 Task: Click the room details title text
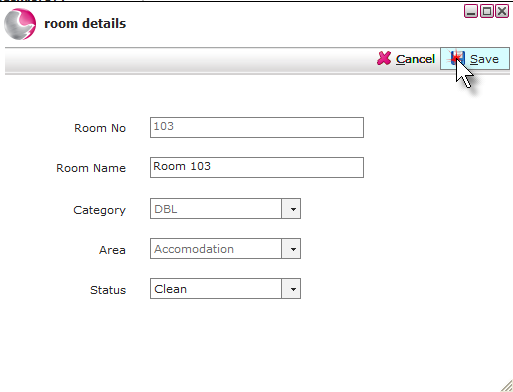pos(85,23)
